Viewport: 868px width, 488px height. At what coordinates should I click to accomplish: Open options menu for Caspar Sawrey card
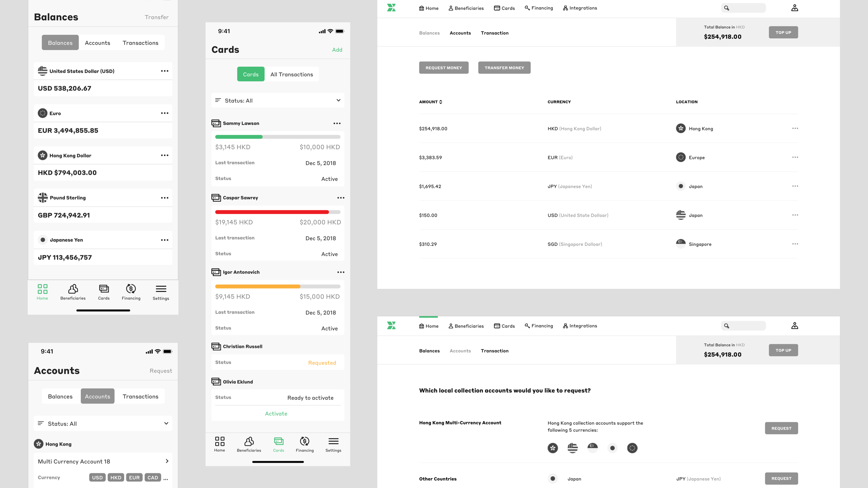(341, 198)
